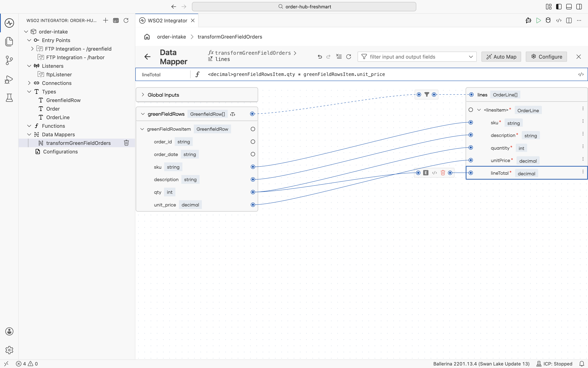Open the sku field options menu

pos(583,121)
